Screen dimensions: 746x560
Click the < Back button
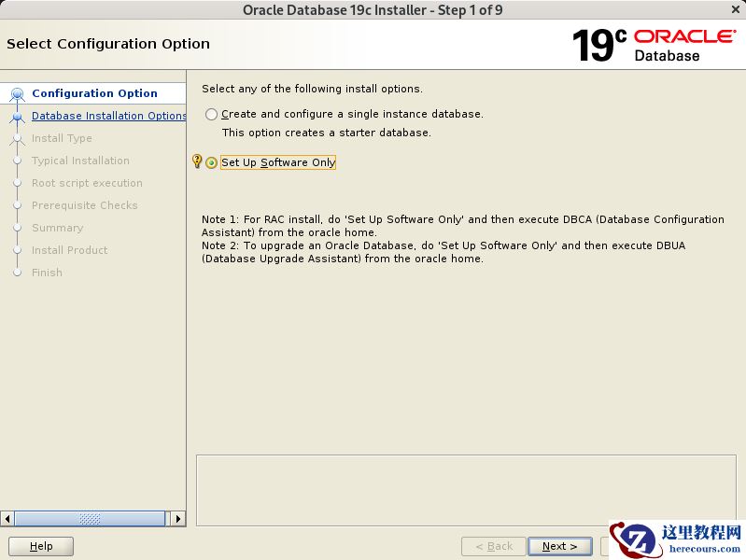click(493, 546)
